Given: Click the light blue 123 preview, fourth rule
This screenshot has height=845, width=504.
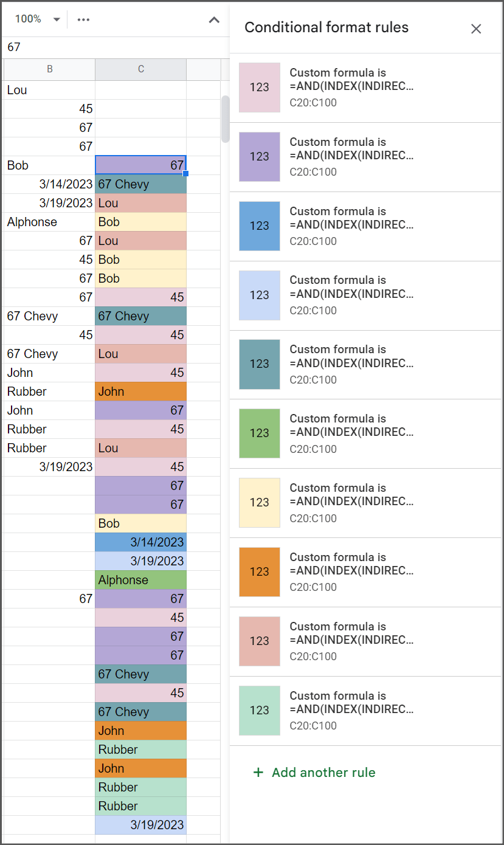Looking at the screenshot, I should tap(260, 295).
